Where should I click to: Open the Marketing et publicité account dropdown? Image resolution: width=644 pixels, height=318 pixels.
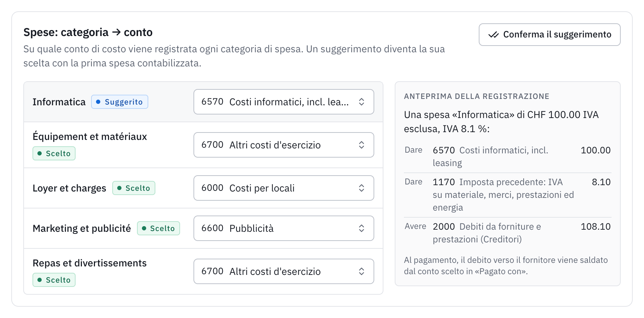284,228
